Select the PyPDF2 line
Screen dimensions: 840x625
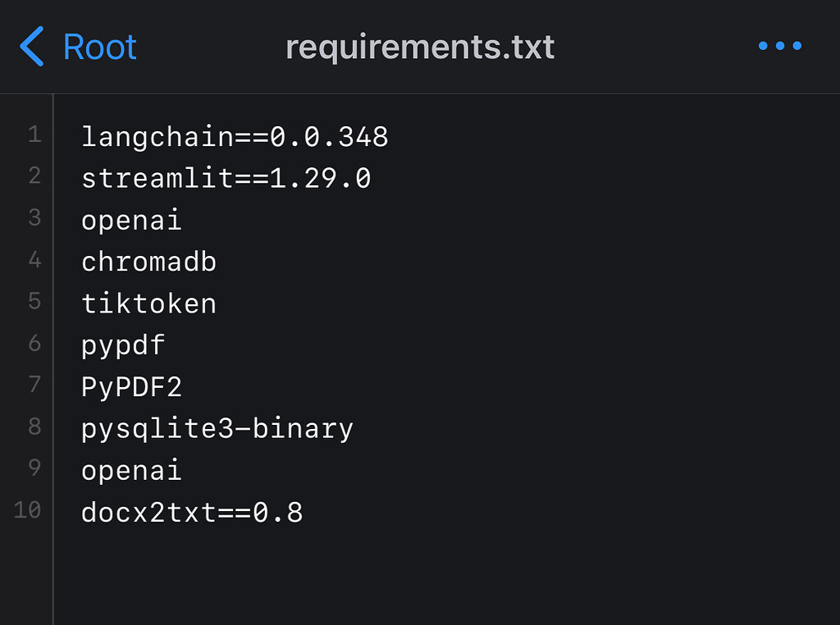[x=132, y=386]
